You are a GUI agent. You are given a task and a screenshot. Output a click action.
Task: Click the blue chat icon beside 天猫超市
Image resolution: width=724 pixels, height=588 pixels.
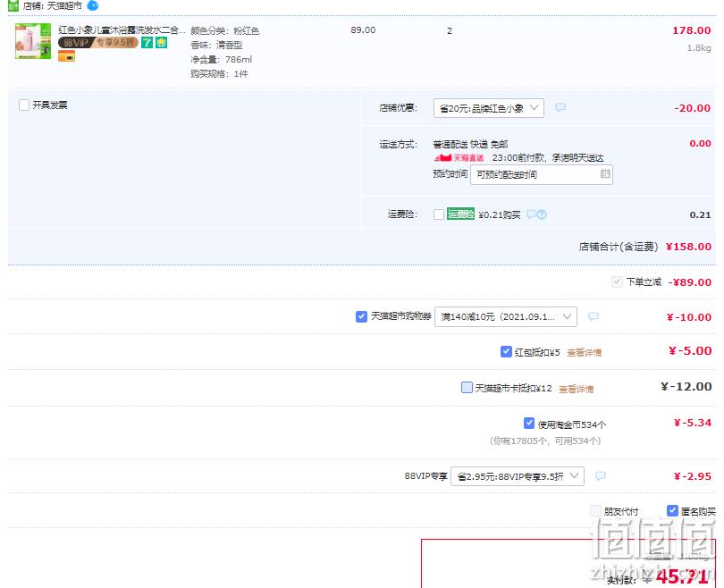tap(93, 5)
